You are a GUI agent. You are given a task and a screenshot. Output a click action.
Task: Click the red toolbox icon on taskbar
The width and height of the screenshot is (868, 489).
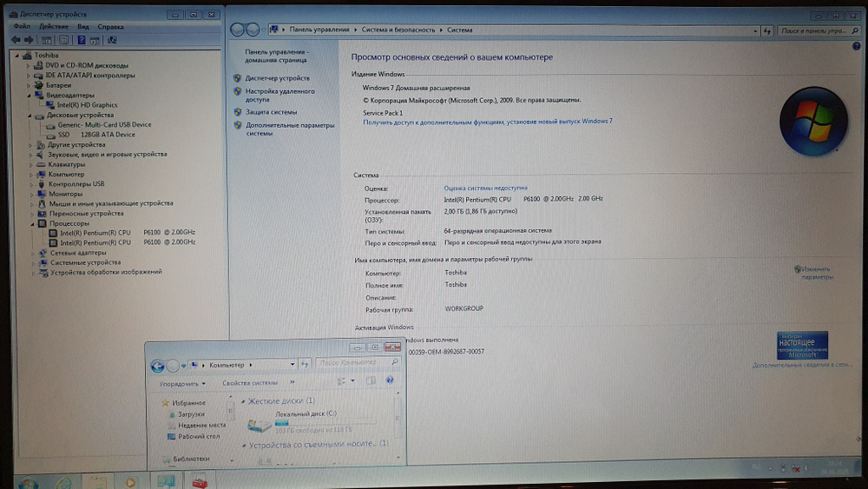(x=200, y=482)
